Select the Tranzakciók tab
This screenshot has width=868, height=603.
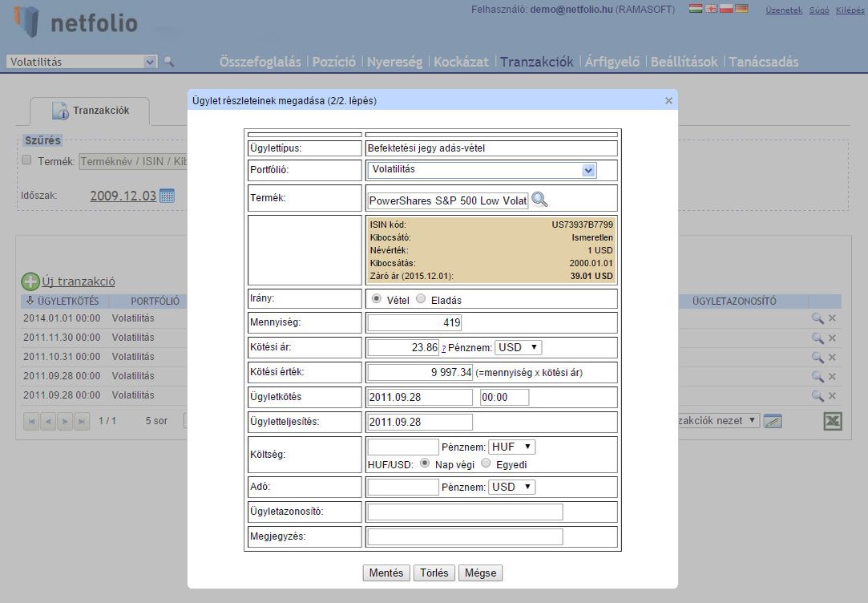pyautogui.click(x=90, y=111)
